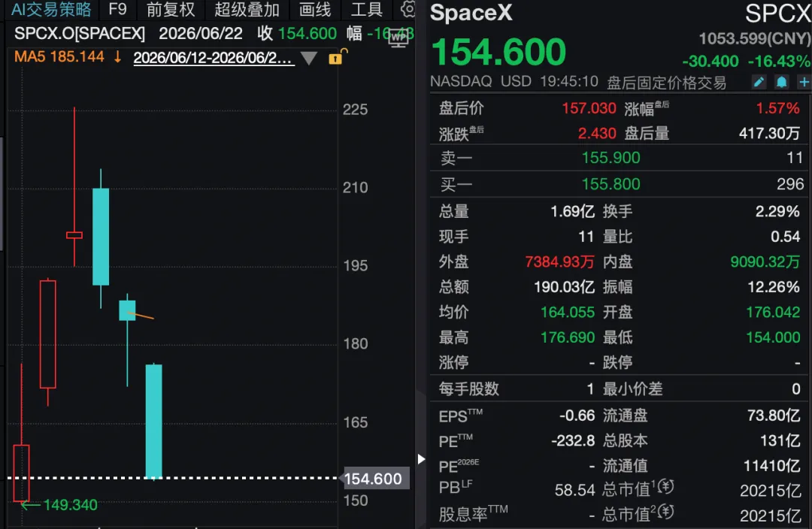
Task: Click the 流通盘 73.80亿 value
Action: coord(774,416)
